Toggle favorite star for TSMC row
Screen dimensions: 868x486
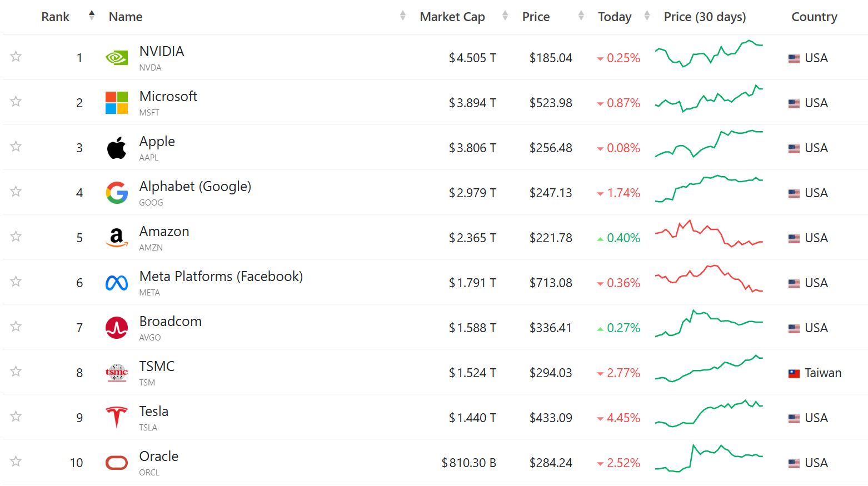point(16,372)
